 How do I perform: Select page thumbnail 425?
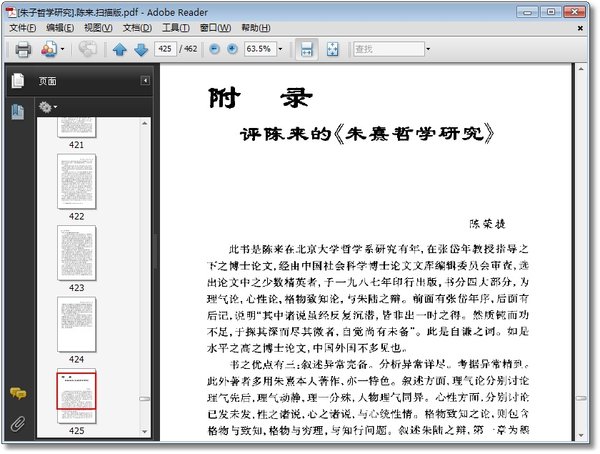point(77,396)
